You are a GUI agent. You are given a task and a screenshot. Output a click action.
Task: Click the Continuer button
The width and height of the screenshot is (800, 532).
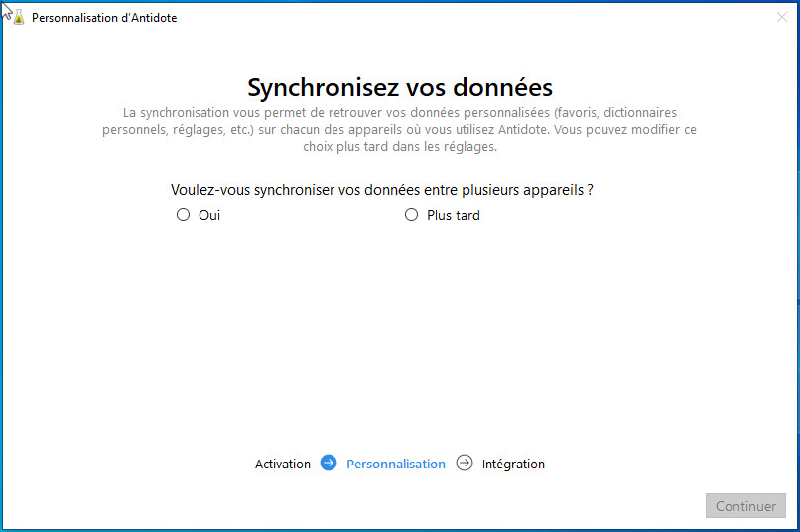tap(745, 506)
